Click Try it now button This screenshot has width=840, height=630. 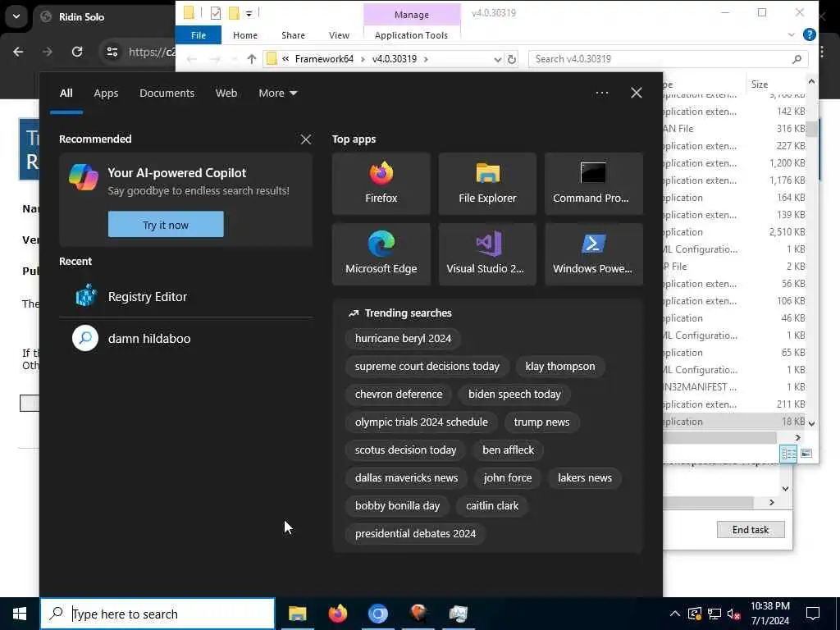coord(166,225)
